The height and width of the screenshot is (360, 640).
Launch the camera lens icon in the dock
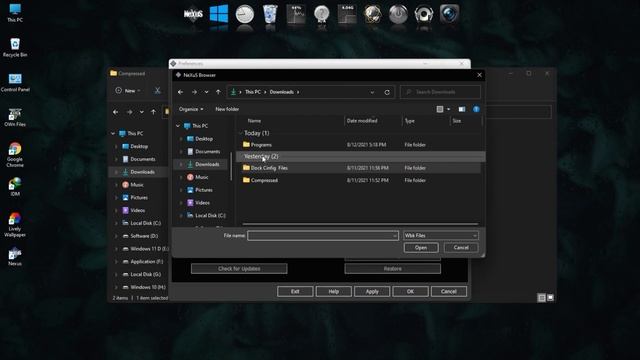click(449, 14)
